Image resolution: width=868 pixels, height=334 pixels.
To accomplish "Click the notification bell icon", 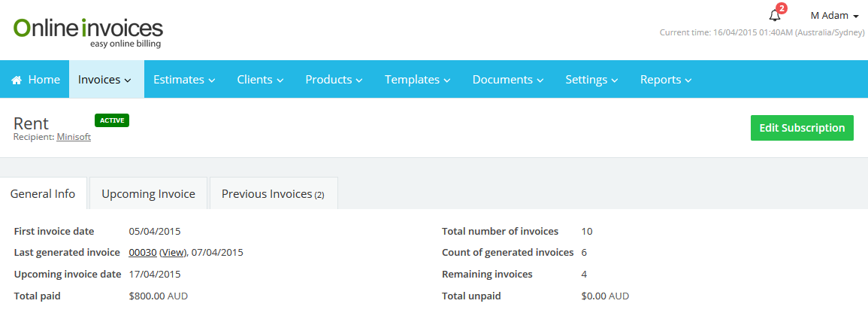I will [775, 16].
